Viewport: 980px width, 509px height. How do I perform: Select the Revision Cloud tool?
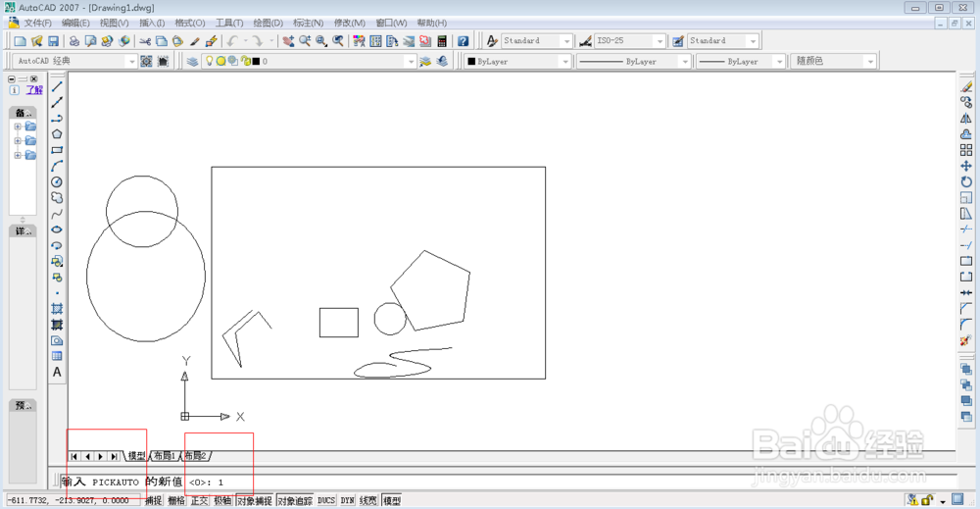[57, 197]
